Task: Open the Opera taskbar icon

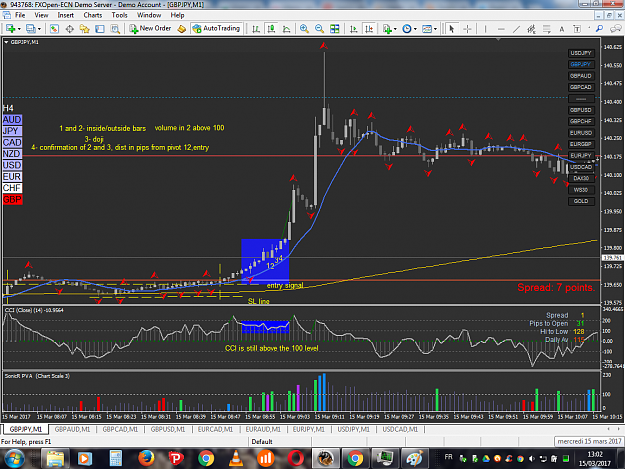Action: pos(295,459)
